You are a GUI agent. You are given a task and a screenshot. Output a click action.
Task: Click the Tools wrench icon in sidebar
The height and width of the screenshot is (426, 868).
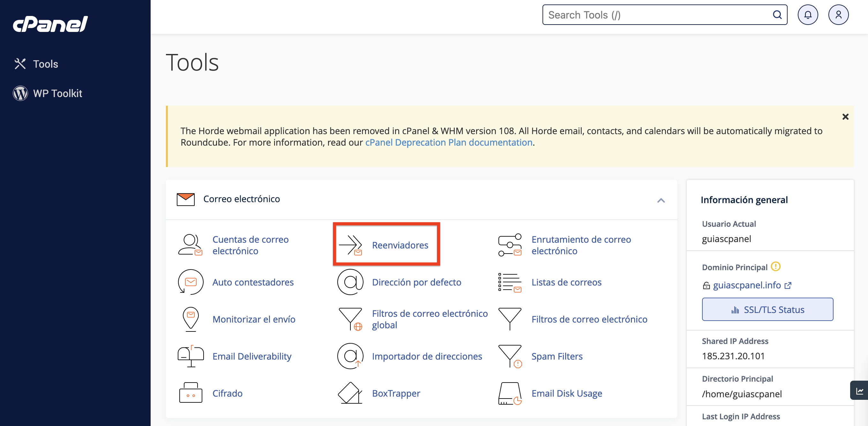click(x=20, y=64)
